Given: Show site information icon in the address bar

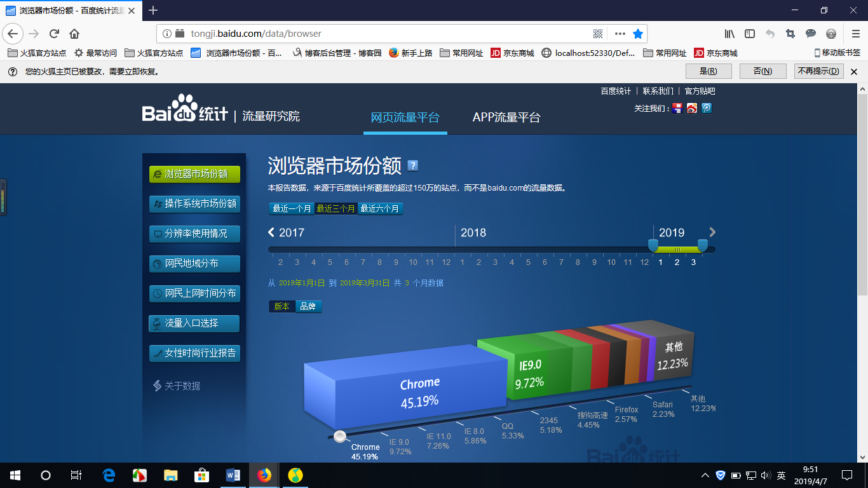Looking at the screenshot, I should click(167, 34).
